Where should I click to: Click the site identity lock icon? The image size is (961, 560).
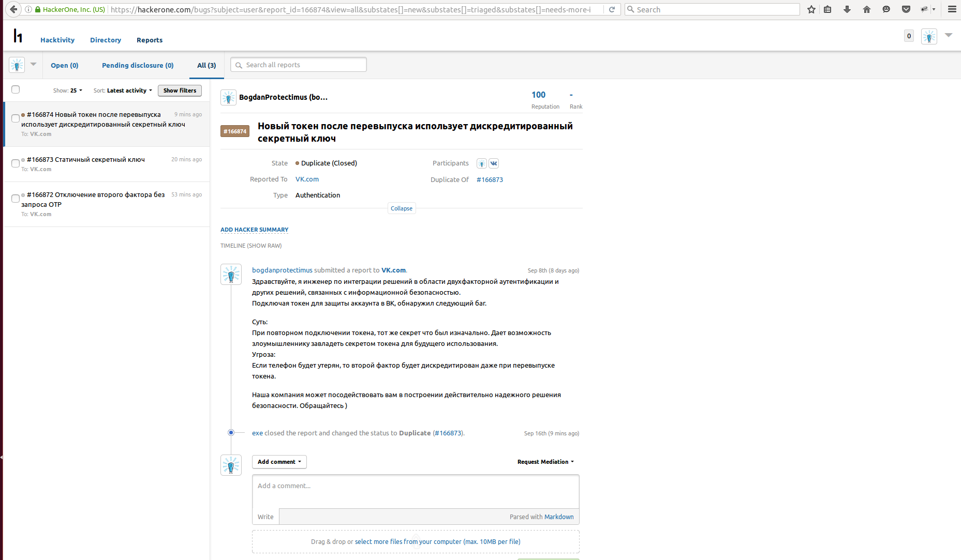click(x=38, y=9)
